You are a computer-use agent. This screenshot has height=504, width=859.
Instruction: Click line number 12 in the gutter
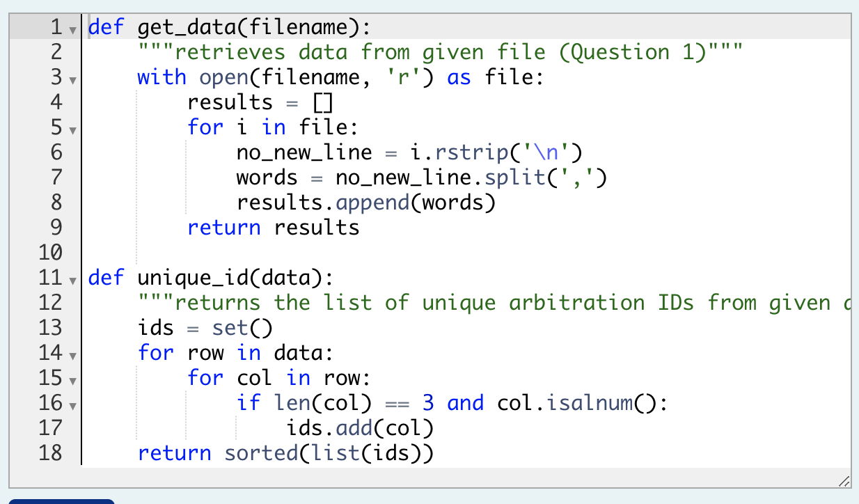pyautogui.click(x=51, y=303)
